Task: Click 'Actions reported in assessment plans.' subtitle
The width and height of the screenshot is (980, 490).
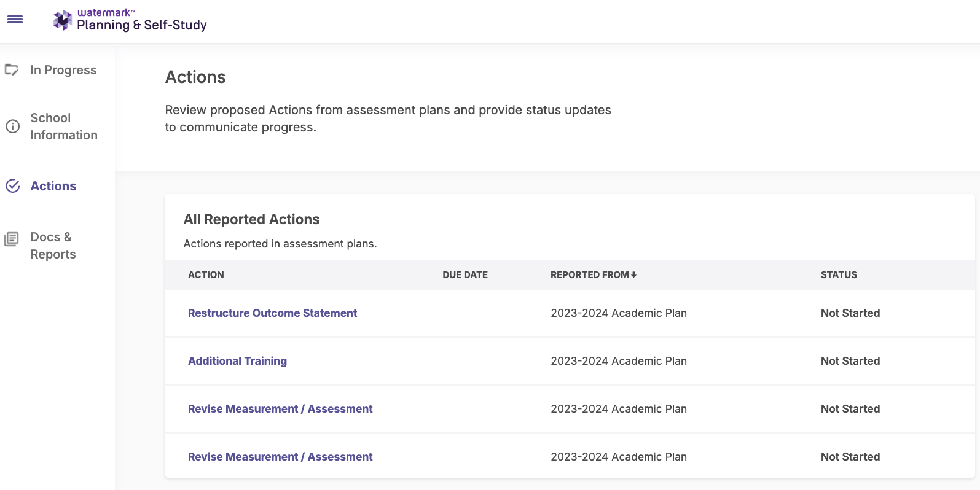Action: coord(280,244)
